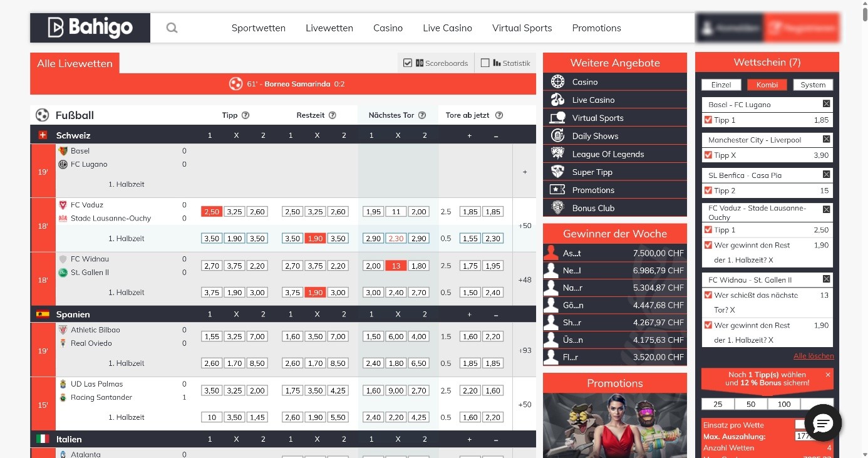Close the 12 % Bonus notice

(x=827, y=375)
